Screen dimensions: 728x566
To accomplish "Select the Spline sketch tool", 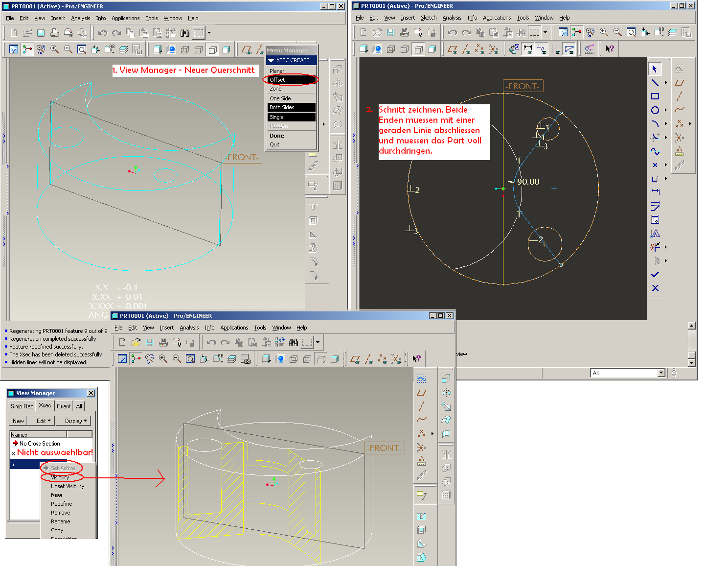I will point(655,151).
